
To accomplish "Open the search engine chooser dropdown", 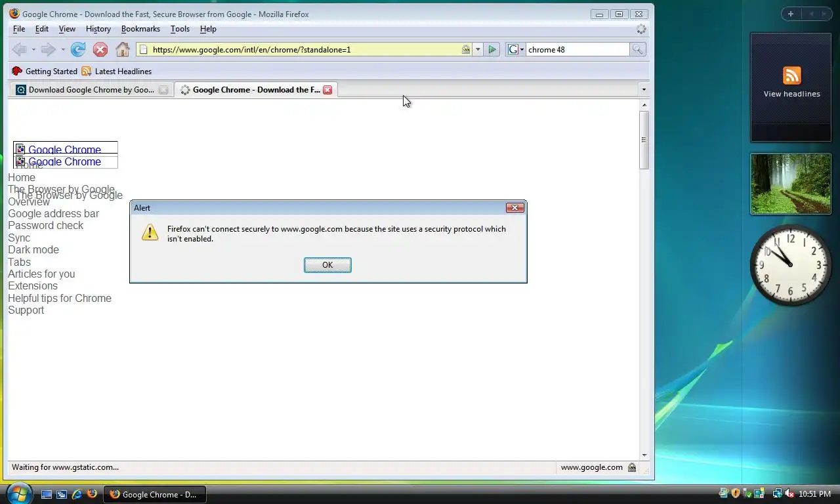I will (522, 50).
